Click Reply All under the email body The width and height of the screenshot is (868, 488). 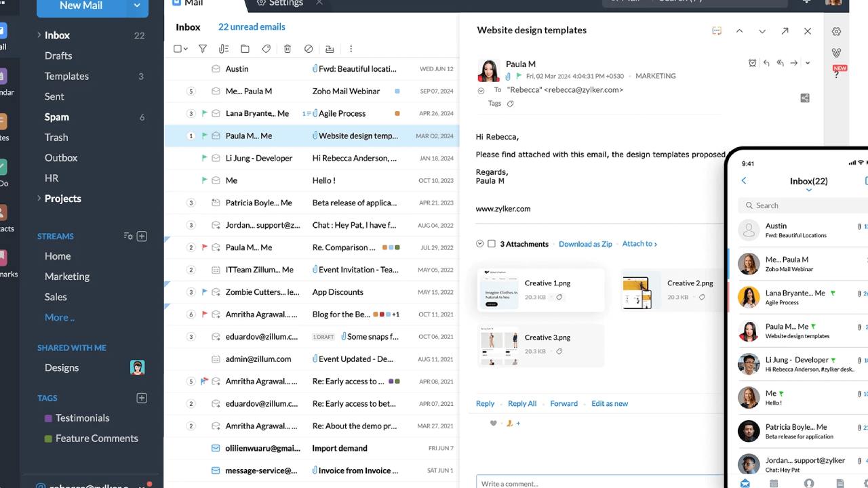[x=521, y=403]
